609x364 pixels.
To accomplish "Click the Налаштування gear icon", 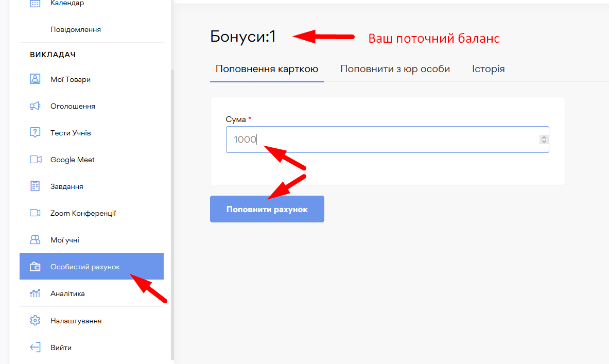I will point(35,321).
